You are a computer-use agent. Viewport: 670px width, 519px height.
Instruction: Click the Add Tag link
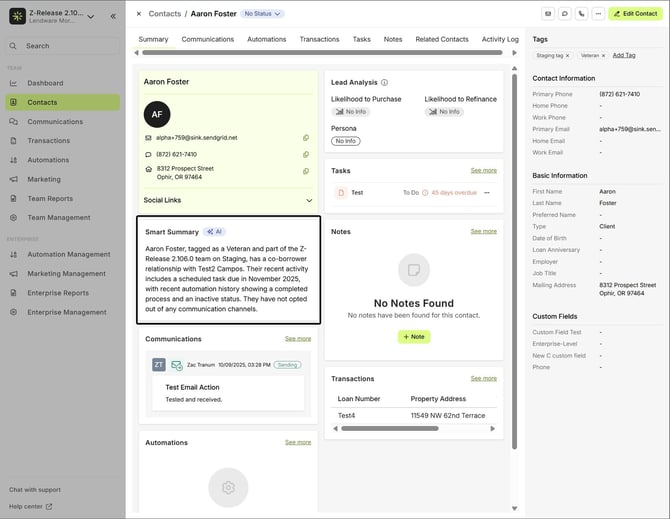pos(624,56)
